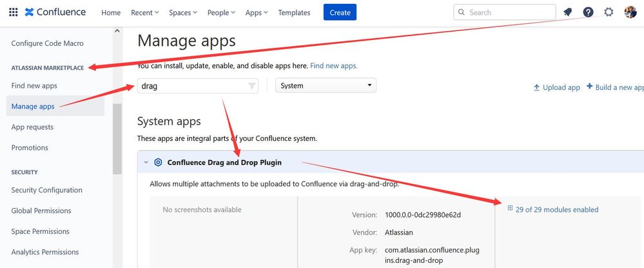The image size is (644, 268).
Task: Open the System app type dropdown
Action: [326, 86]
